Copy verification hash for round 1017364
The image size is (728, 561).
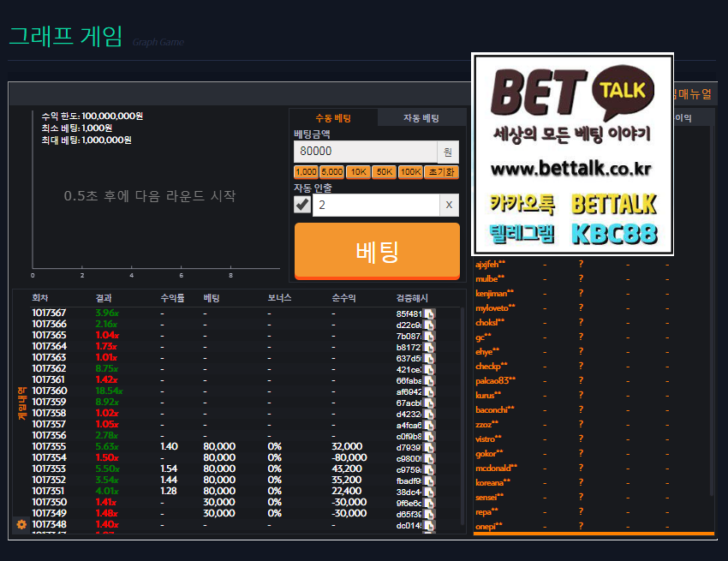tap(429, 348)
